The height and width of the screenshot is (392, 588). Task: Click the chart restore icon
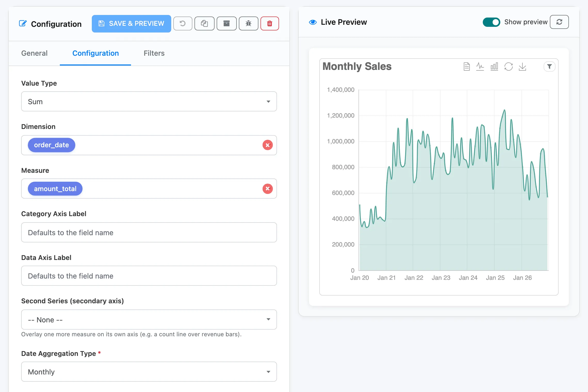[508, 67]
